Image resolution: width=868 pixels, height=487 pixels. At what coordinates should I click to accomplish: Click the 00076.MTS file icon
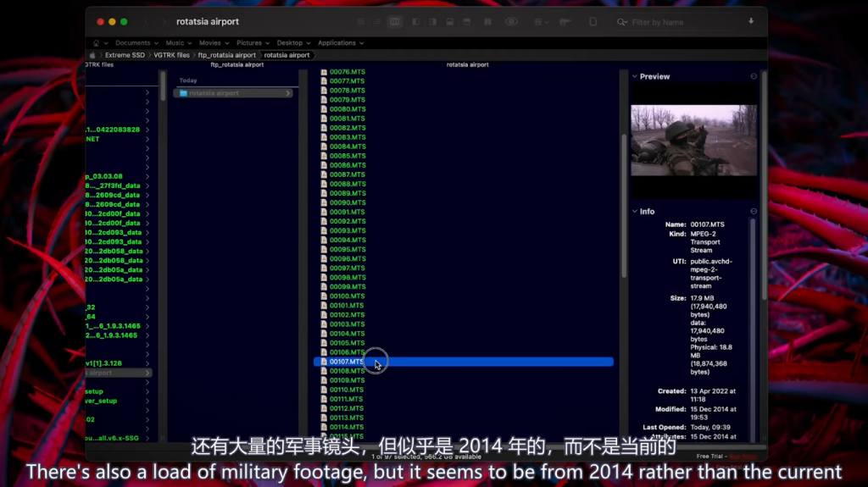click(x=324, y=72)
